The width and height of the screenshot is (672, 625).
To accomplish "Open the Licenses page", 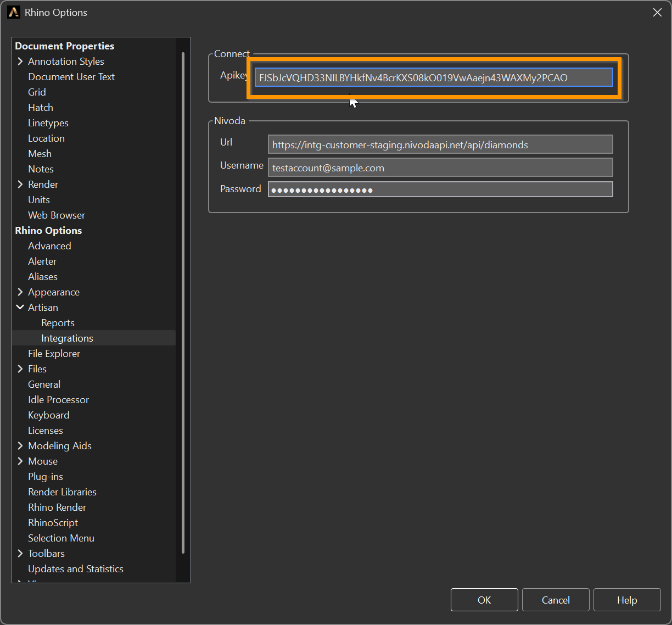I will click(x=46, y=431).
